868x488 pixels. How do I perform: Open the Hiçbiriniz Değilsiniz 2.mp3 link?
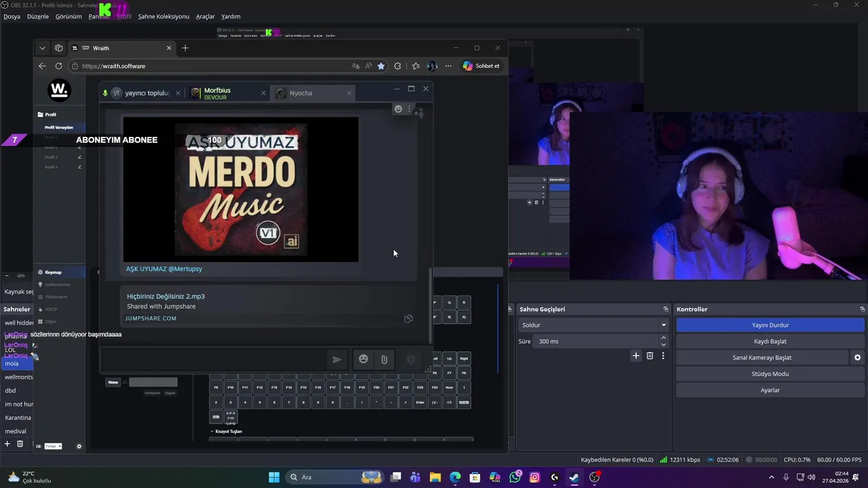coord(165,296)
